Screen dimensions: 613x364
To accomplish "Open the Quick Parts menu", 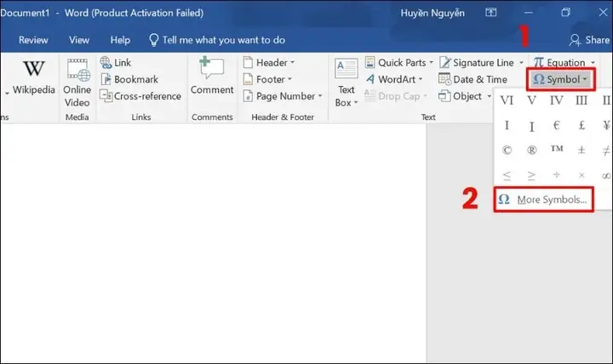I will coord(399,62).
